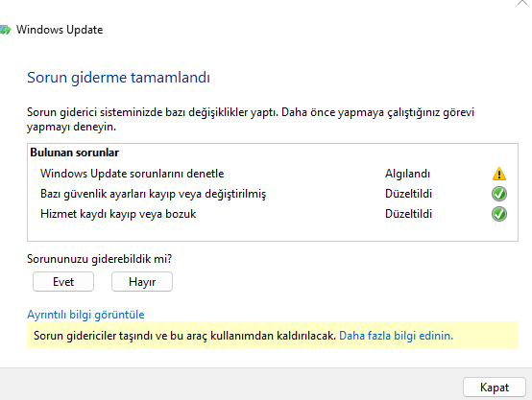This screenshot has width=532, height=400.
Task: Select the 'Hizmet kaydı kayıp veya bozuk' row
Action: [x=273, y=214]
